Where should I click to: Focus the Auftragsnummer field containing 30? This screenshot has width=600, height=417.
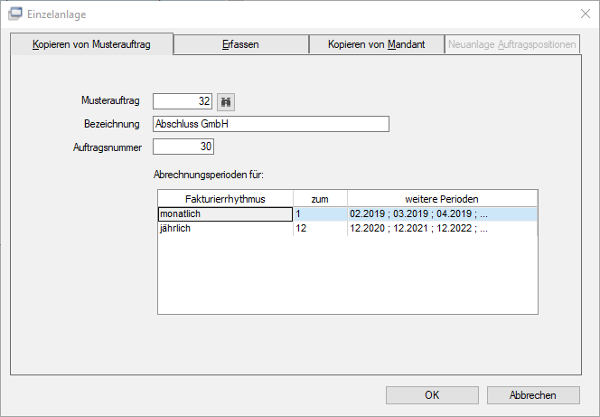pos(183,147)
